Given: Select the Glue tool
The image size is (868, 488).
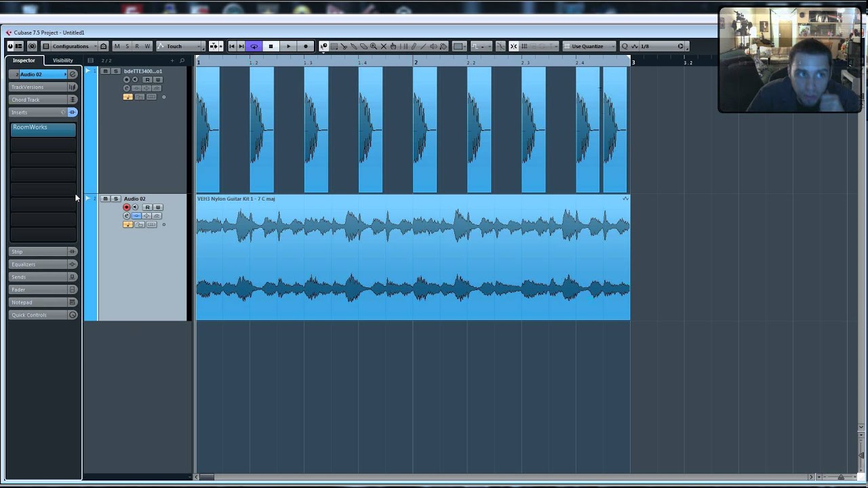Looking at the screenshot, I should pyautogui.click(x=353, y=46).
